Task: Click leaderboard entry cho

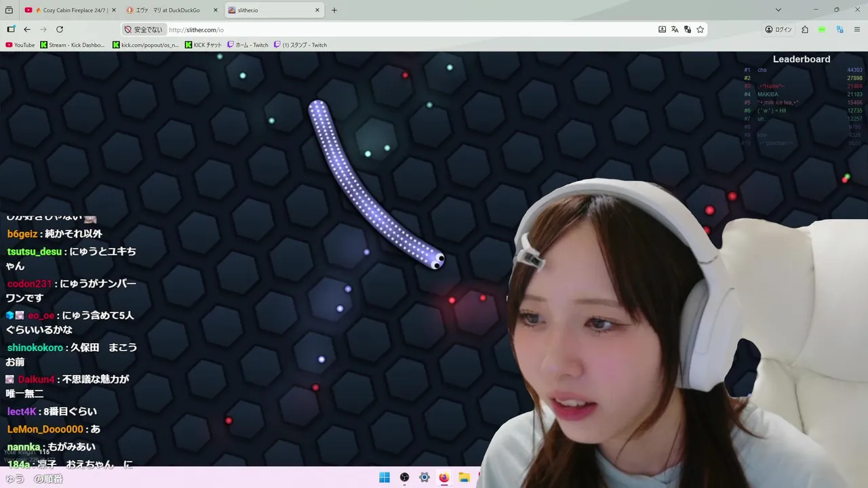Action: pos(762,70)
